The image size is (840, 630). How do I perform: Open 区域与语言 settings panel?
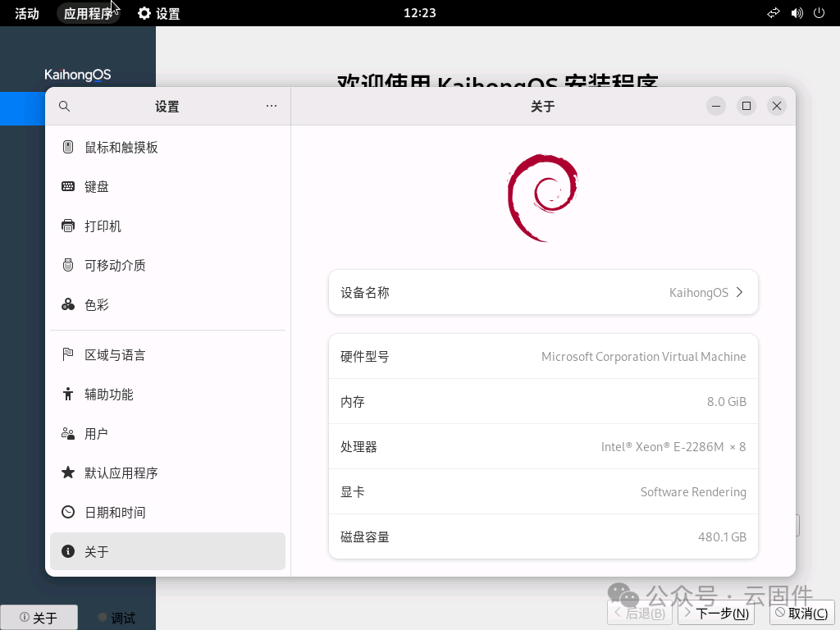[x=167, y=354]
